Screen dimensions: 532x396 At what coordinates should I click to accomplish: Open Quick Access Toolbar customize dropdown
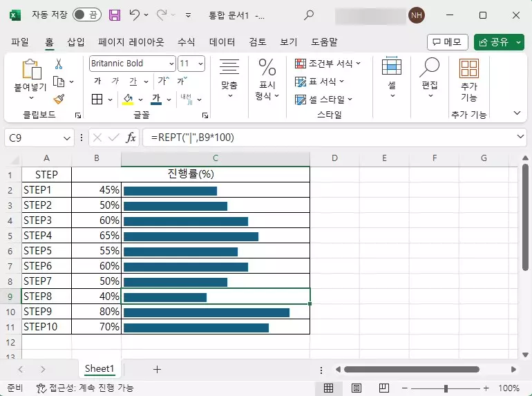(188, 15)
